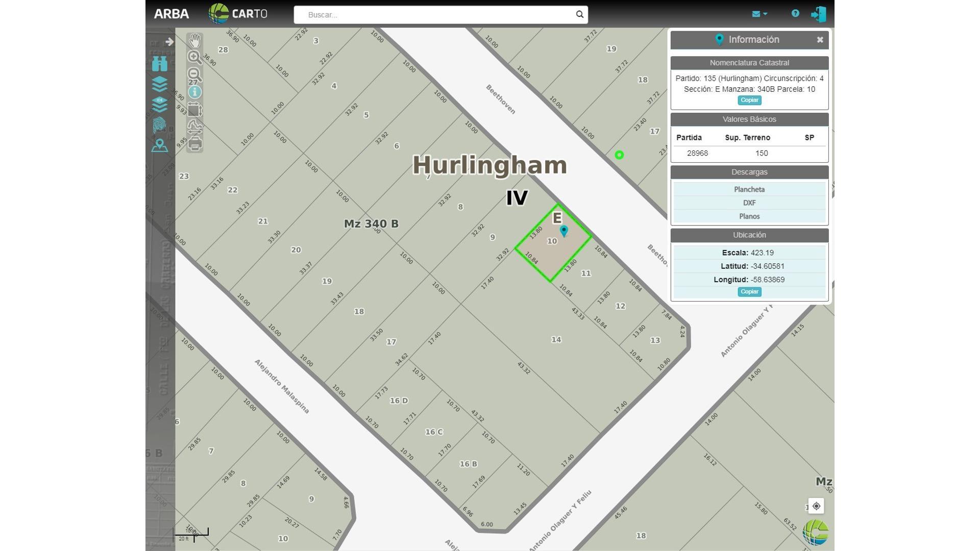Select the measure distance tool
Screen dimensions: 980x551
[x=194, y=127]
